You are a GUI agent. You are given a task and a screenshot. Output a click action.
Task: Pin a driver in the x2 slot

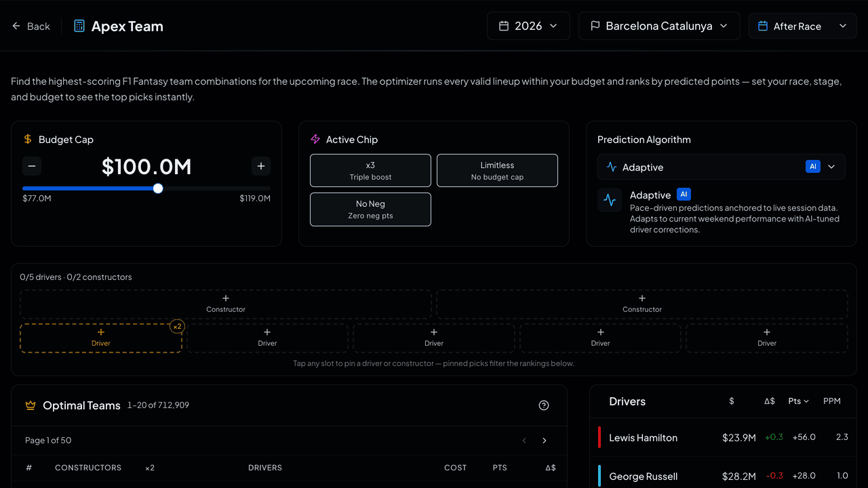tap(101, 338)
